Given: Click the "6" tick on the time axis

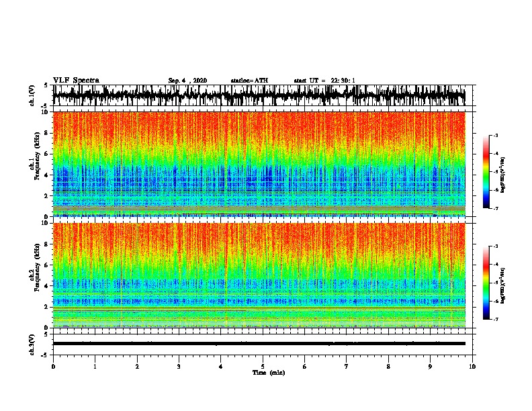Looking at the screenshot, I should 305,367.
